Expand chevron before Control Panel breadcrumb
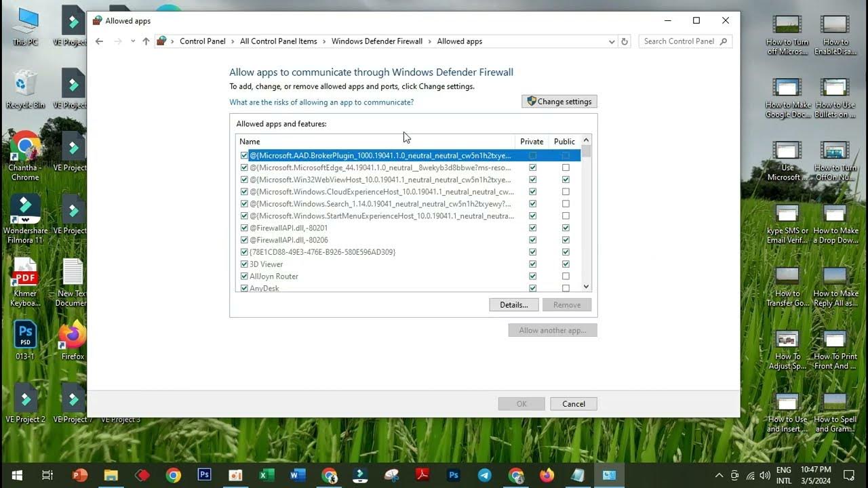Viewport: 868px width, 488px height. point(172,41)
